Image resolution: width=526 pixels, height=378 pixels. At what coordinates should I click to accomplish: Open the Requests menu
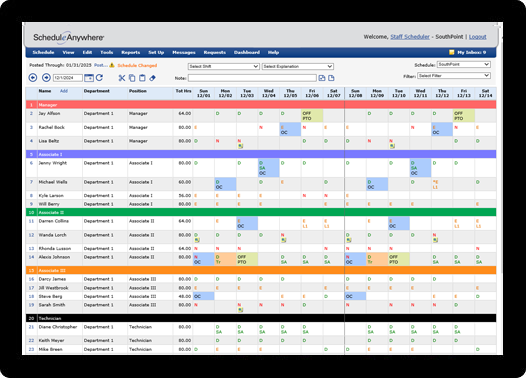pyautogui.click(x=215, y=52)
